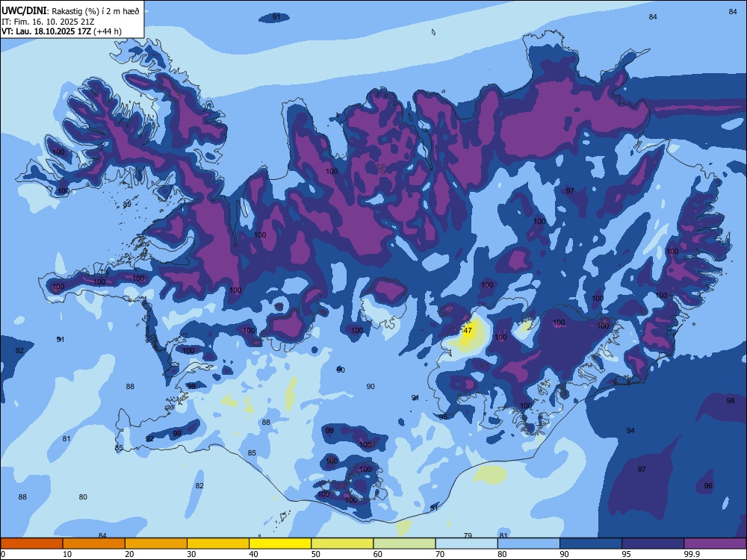Click the '89' humidity value label
Screen dimensions: 747x560
127,205
